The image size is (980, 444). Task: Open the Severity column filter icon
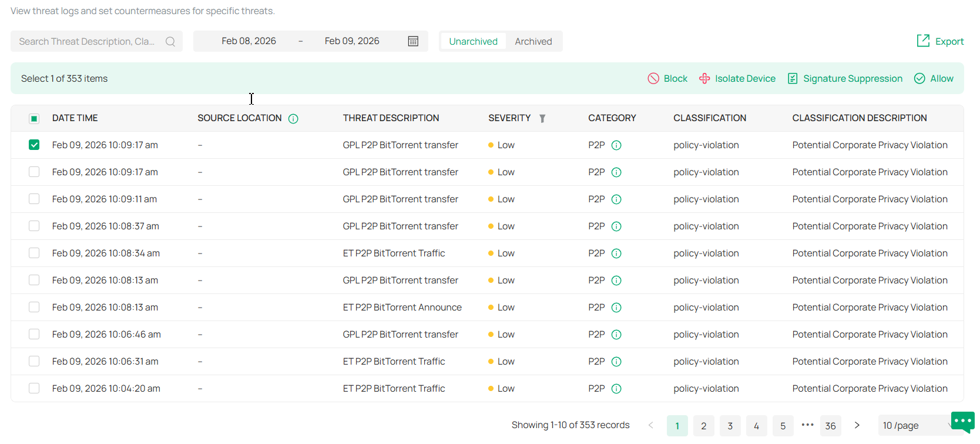542,119
